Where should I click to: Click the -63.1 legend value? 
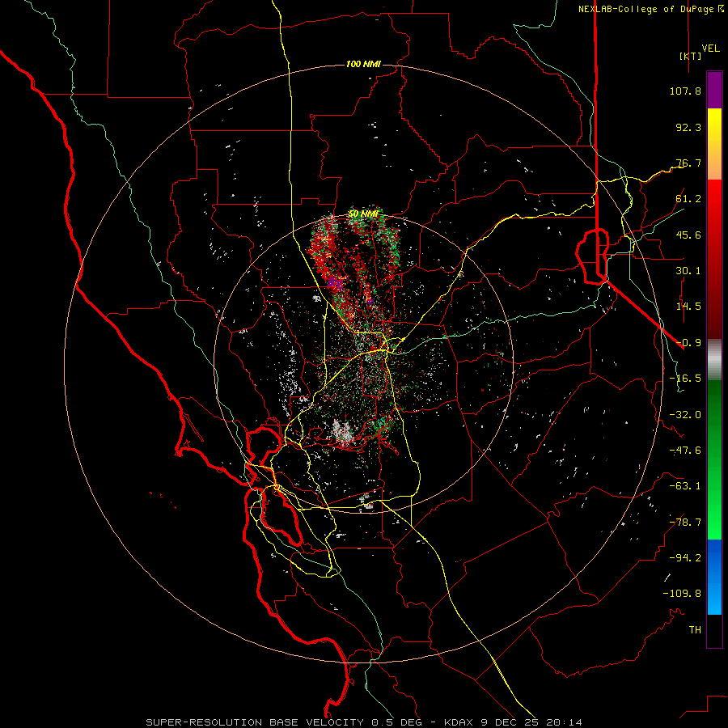685,486
